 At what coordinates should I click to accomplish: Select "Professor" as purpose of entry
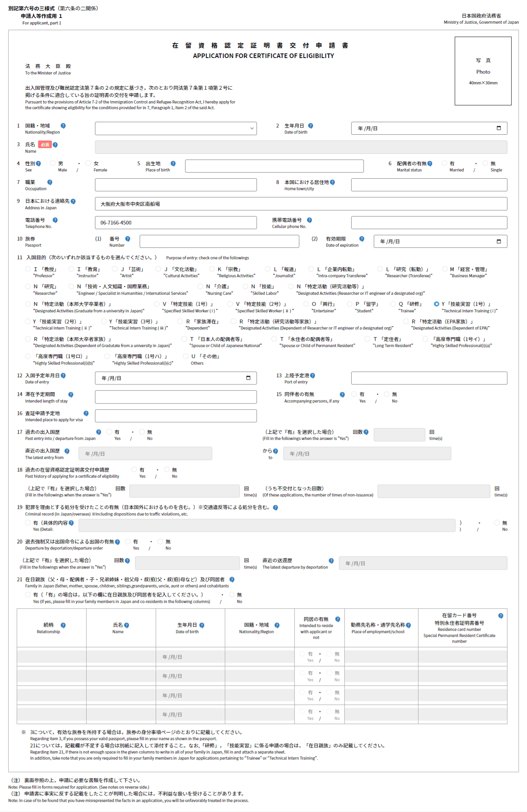point(28,269)
